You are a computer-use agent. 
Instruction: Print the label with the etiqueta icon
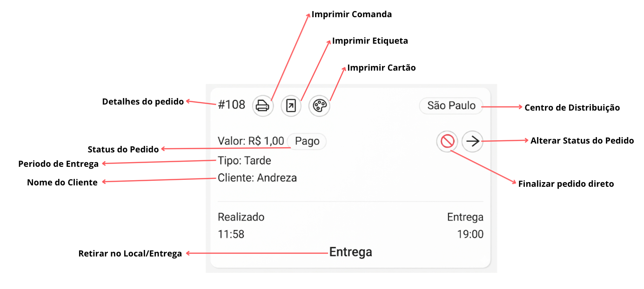point(291,106)
